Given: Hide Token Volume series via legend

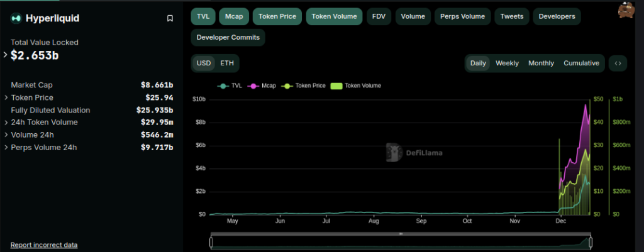Looking at the screenshot, I should pos(356,85).
